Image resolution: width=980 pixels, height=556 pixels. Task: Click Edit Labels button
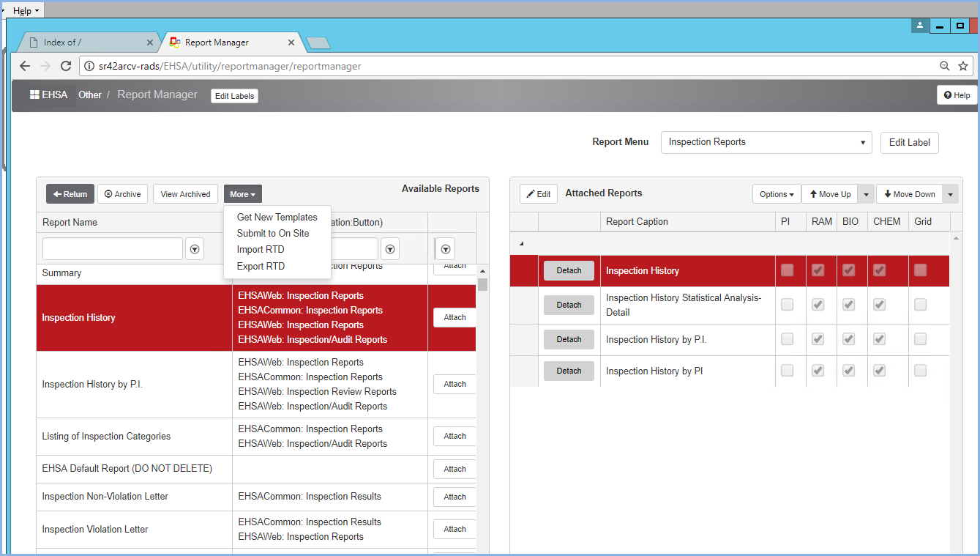tap(234, 96)
